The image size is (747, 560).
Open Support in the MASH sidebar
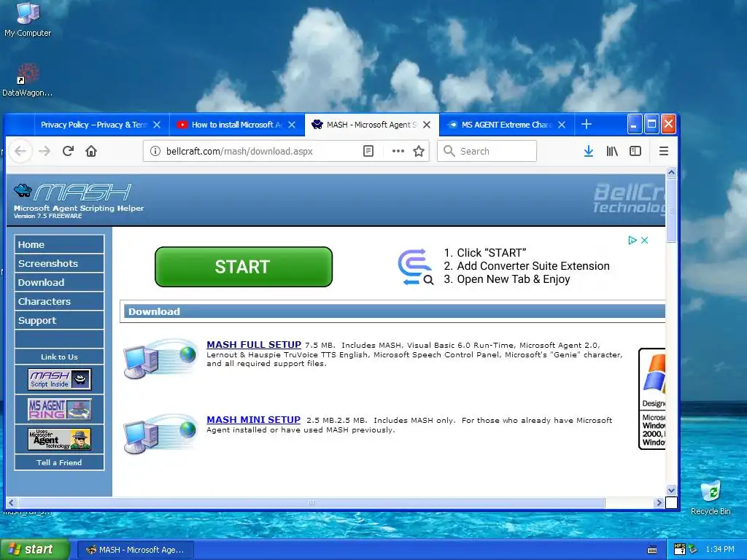[x=59, y=321]
